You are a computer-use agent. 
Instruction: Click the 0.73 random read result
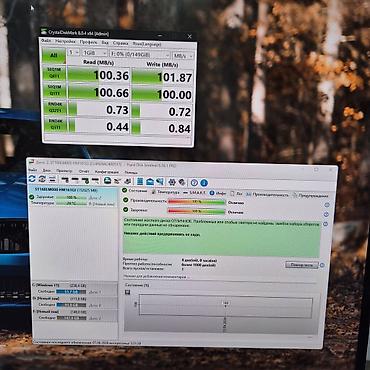pyautogui.click(x=99, y=110)
